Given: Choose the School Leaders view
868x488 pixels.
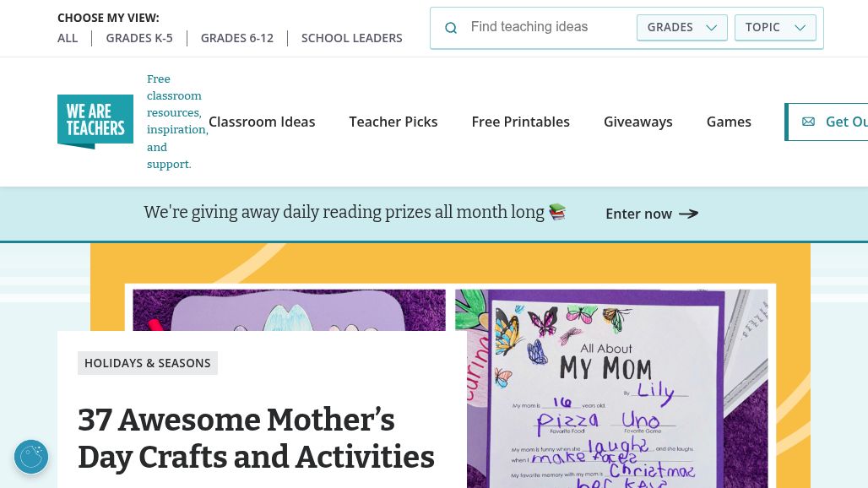Looking at the screenshot, I should pyautogui.click(x=352, y=38).
